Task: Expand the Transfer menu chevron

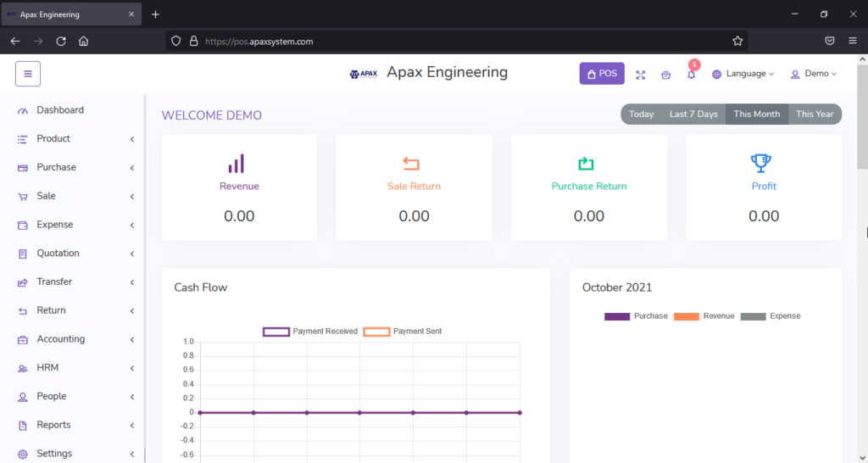Action: pos(132,282)
